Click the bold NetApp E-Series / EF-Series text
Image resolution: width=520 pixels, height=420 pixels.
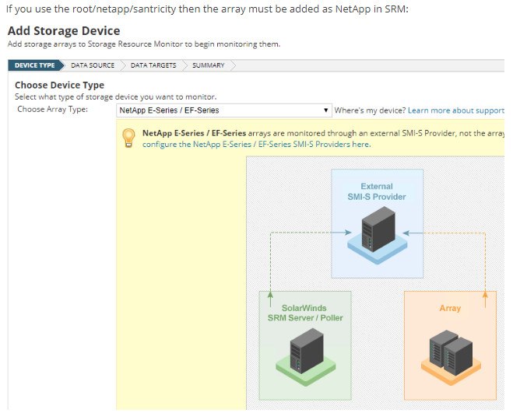(194, 133)
